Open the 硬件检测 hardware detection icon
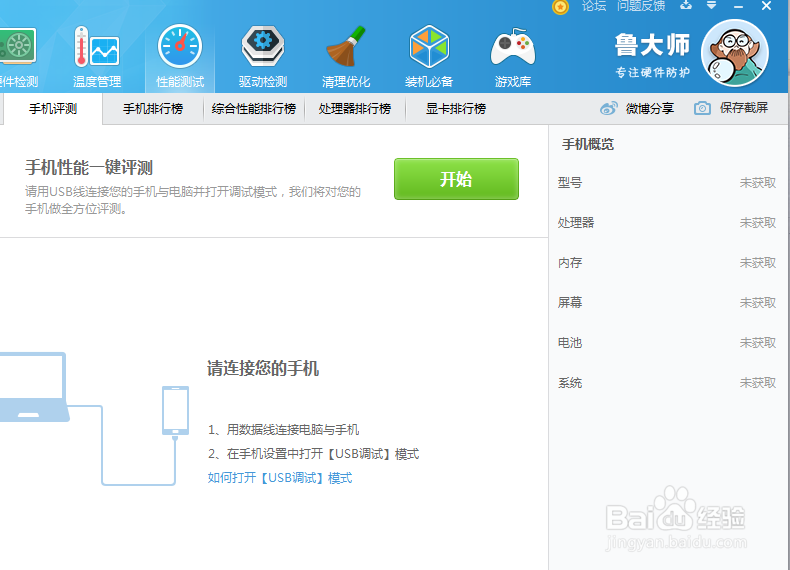This screenshot has height=570, width=790. tap(17, 46)
